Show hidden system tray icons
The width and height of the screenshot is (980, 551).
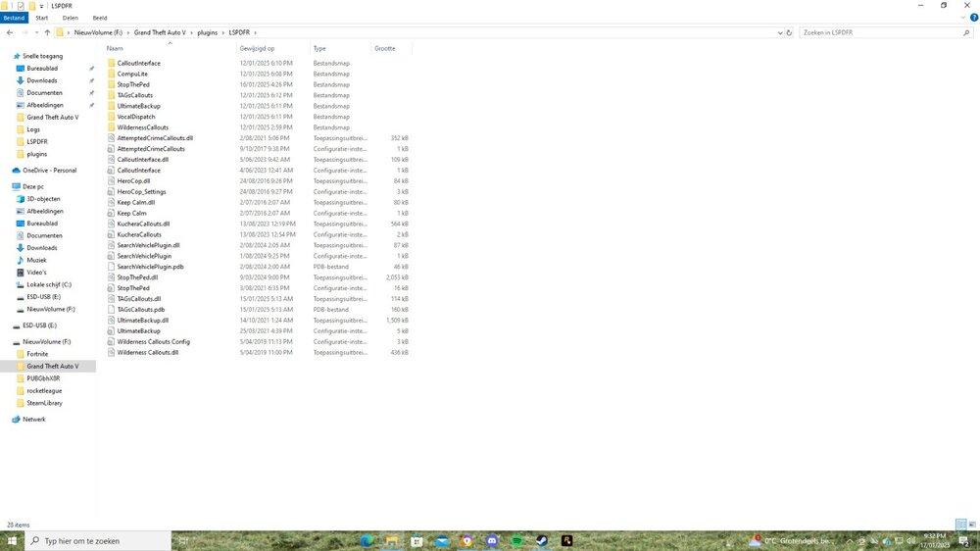pos(850,541)
